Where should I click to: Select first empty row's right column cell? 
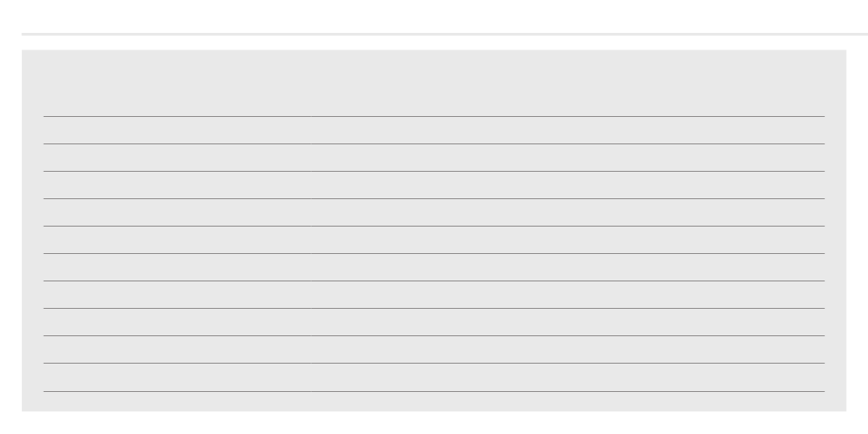(x=568, y=130)
